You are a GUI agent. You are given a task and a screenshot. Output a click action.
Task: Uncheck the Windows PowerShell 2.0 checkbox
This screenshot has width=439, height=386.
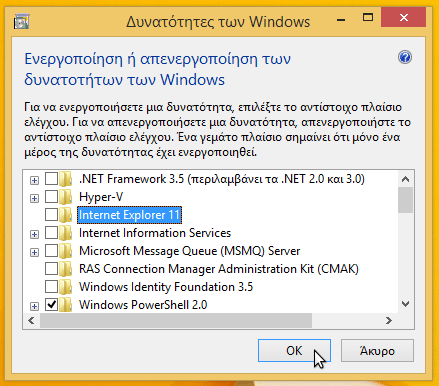tap(51, 305)
